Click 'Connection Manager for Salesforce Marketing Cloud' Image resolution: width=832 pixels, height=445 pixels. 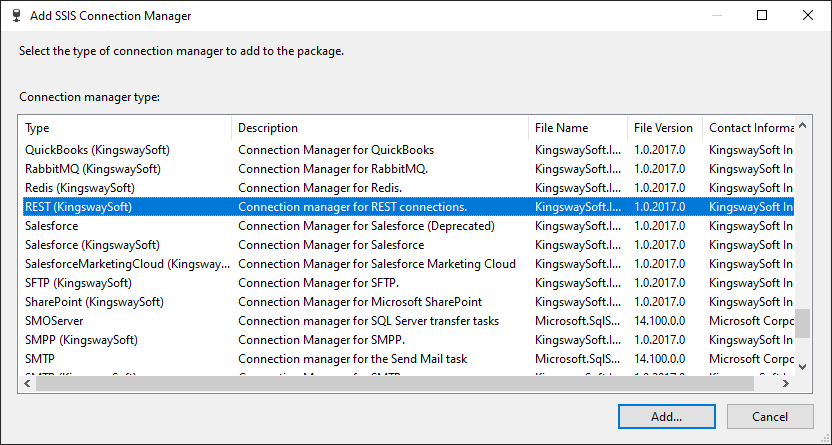pyautogui.click(x=377, y=264)
